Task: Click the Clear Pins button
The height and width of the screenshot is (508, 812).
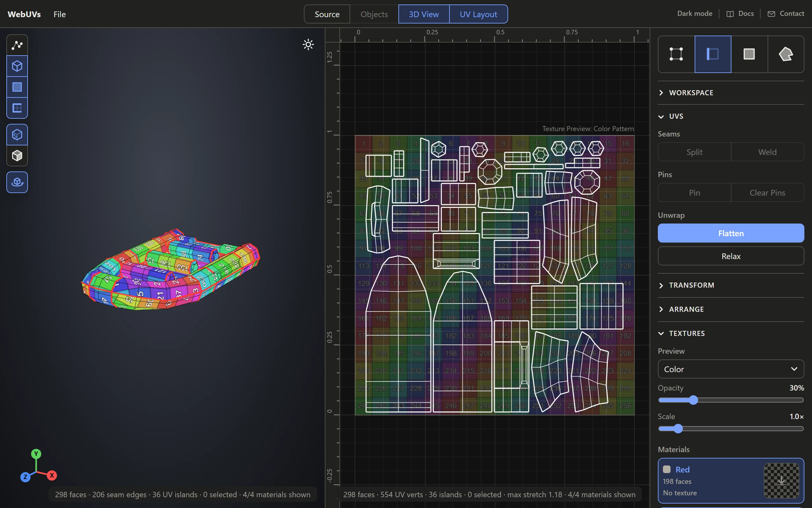Action: (x=767, y=192)
